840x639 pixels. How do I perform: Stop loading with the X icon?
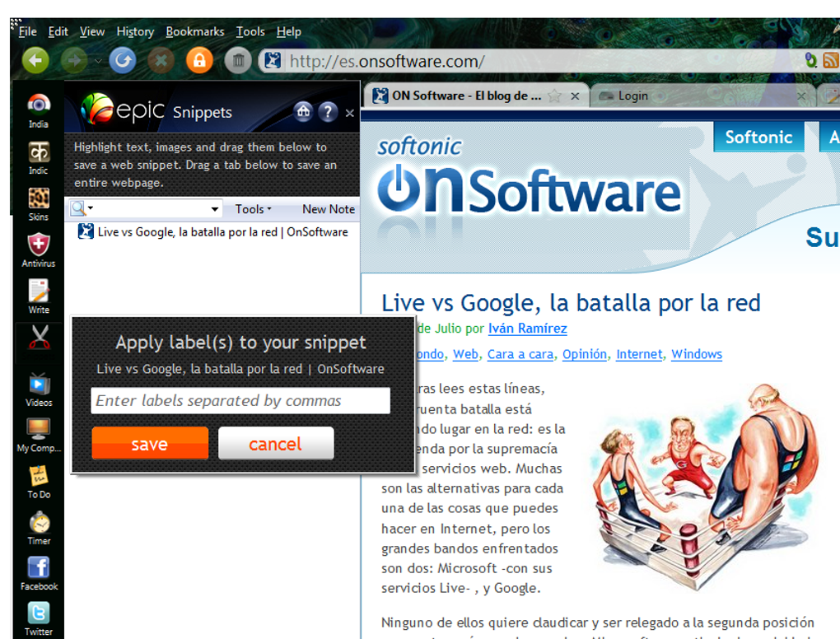(161, 61)
